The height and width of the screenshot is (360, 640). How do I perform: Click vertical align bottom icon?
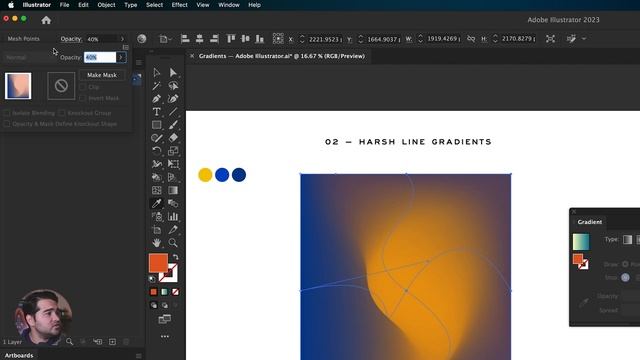click(x=260, y=39)
